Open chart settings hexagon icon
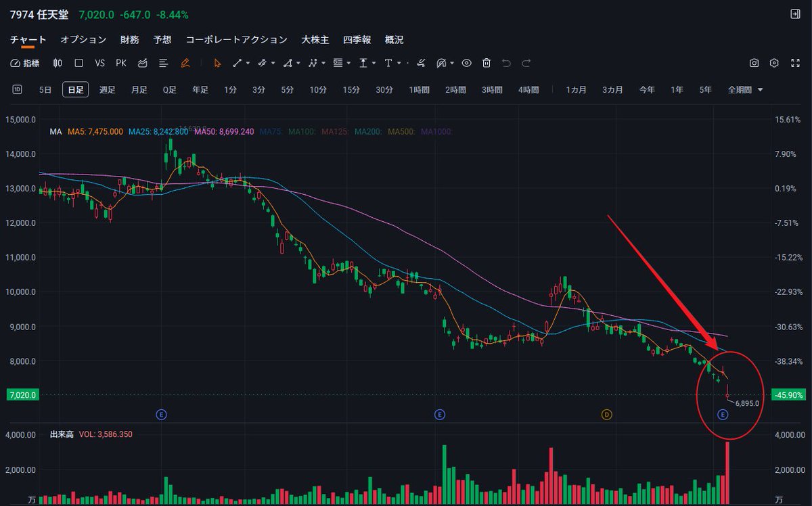812x506 pixels. 775,63
